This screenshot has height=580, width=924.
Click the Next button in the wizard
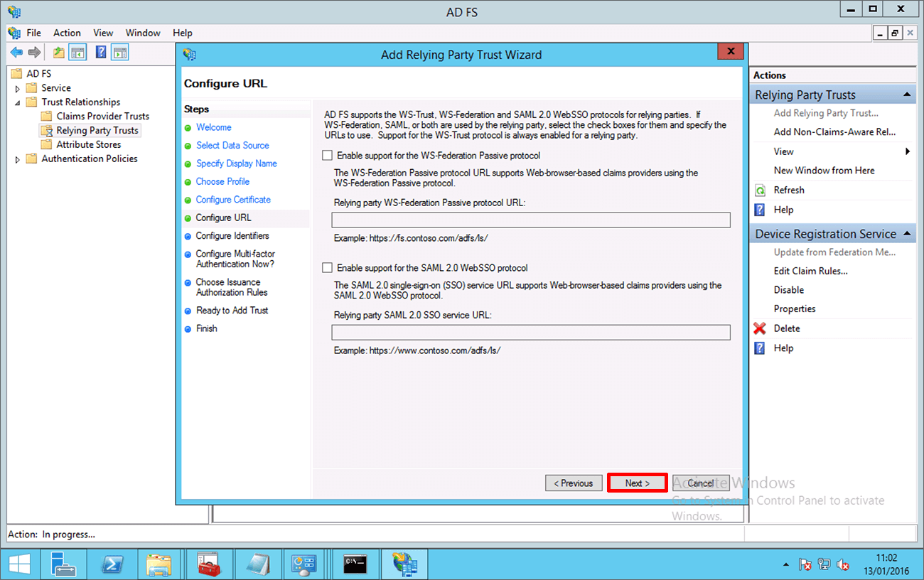click(x=638, y=483)
